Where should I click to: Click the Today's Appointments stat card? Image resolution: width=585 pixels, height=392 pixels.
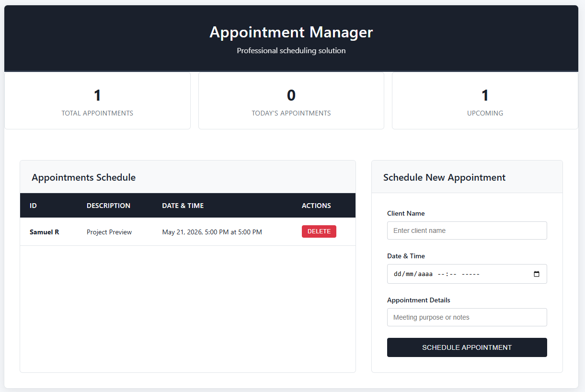(291, 101)
